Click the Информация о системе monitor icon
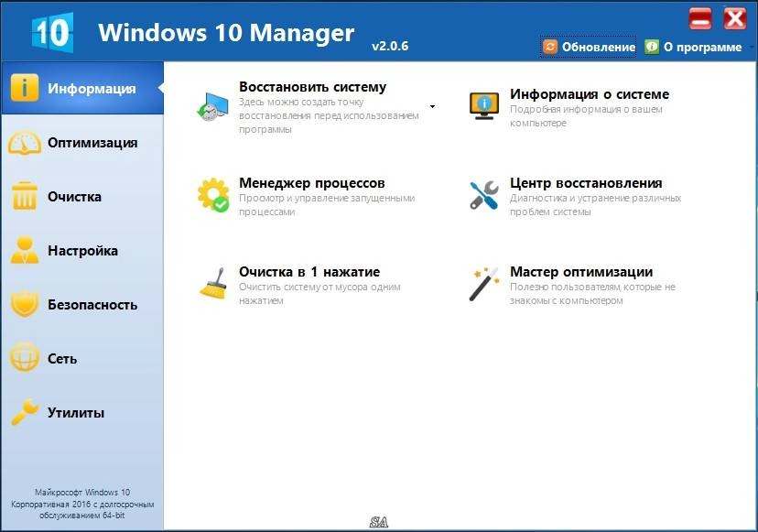 click(484, 106)
